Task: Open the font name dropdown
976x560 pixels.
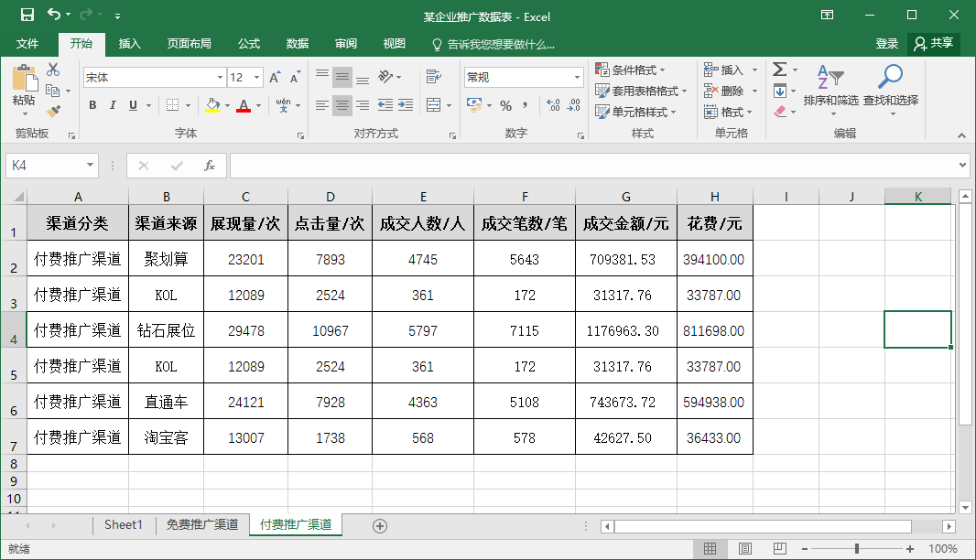Action: point(220,77)
